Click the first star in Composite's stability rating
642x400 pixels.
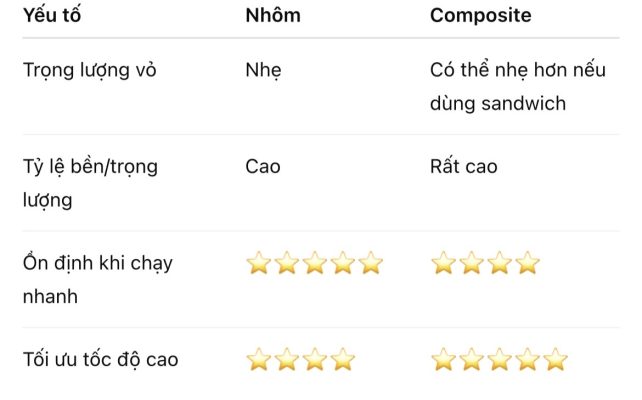coord(444,264)
